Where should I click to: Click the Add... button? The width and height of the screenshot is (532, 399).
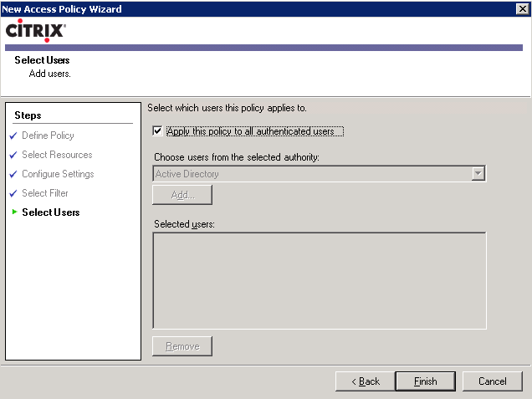click(x=182, y=195)
